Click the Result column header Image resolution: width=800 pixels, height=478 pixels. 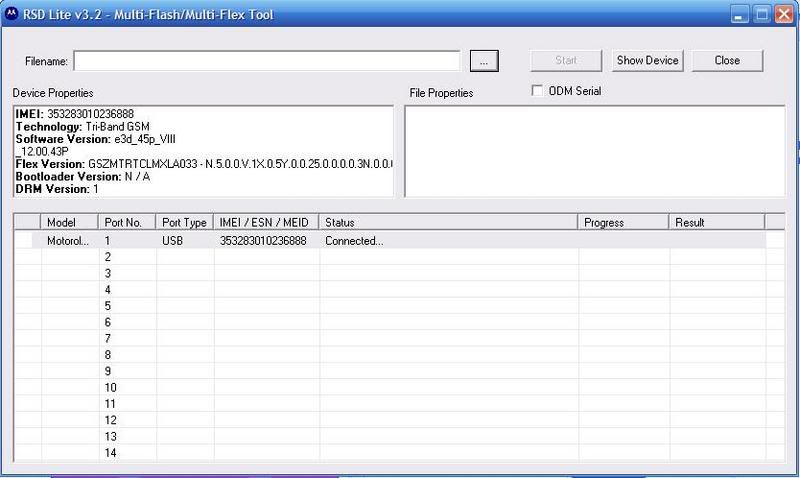pyautogui.click(x=717, y=222)
